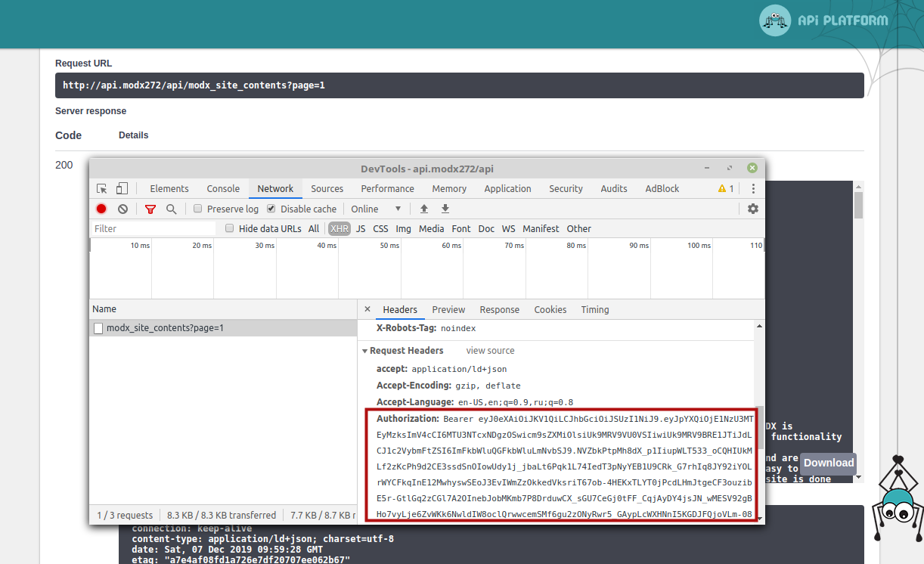
Task: Check Hide data URLs option
Action: [229, 228]
